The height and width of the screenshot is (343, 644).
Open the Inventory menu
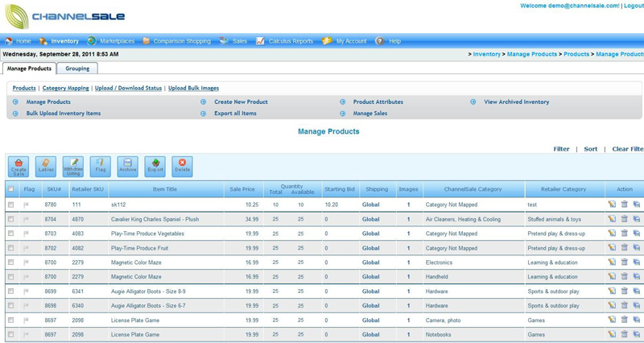pos(64,41)
